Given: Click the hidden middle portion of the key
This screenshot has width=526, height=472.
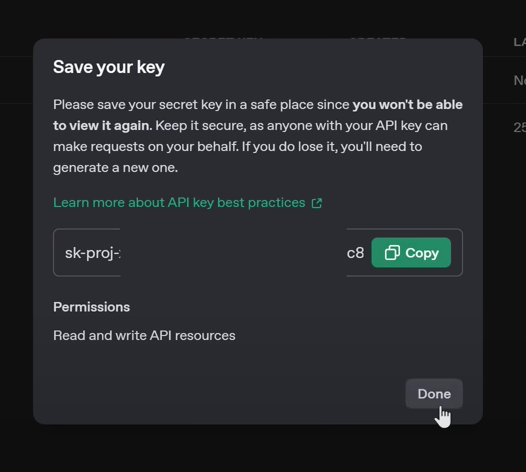Looking at the screenshot, I should point(233,253).
